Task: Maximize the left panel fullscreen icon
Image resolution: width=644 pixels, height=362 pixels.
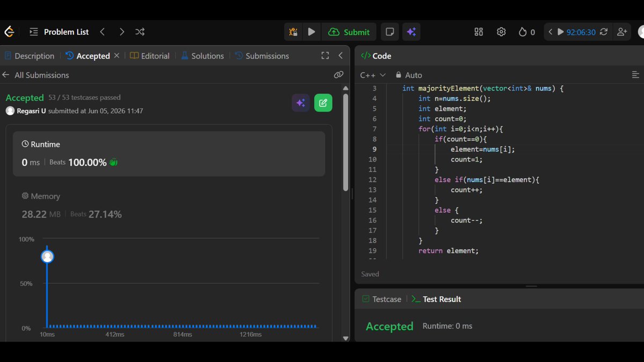Action: [x=325, y=56]
